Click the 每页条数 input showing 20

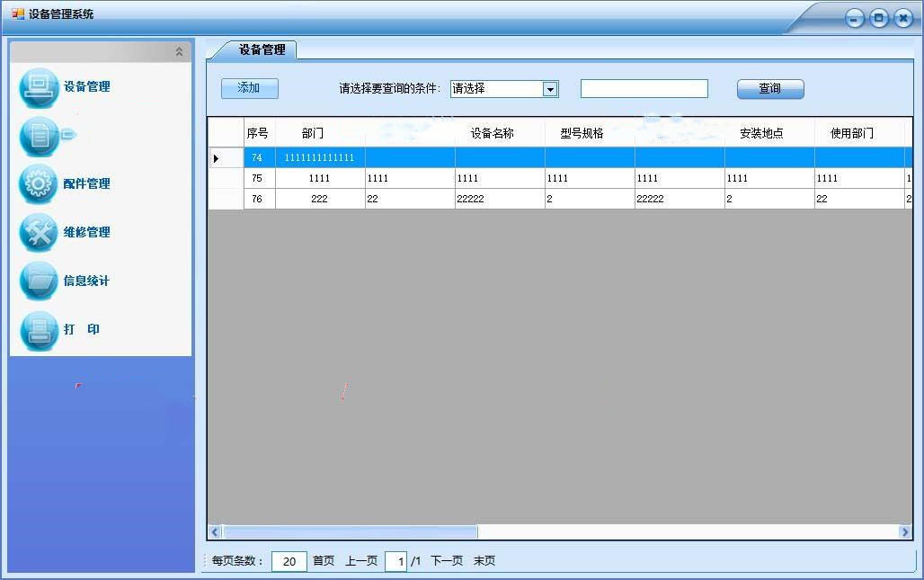pos(289,561)
